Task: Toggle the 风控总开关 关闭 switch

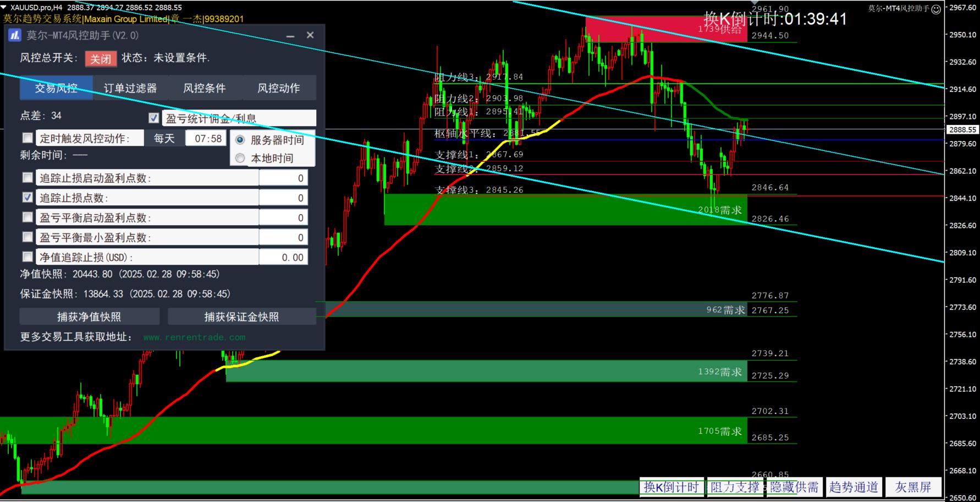Action: click(101, 58)
